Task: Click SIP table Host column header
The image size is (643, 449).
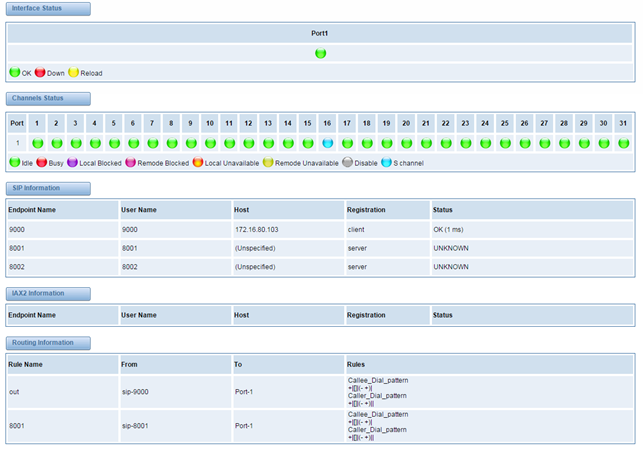Action: coord(288,210)
